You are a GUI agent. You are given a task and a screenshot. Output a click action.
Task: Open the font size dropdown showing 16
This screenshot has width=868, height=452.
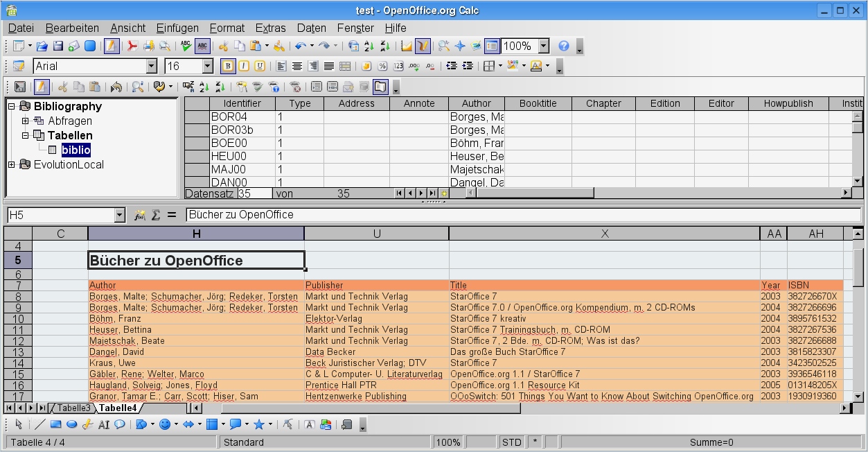click(x=207, y=67)
